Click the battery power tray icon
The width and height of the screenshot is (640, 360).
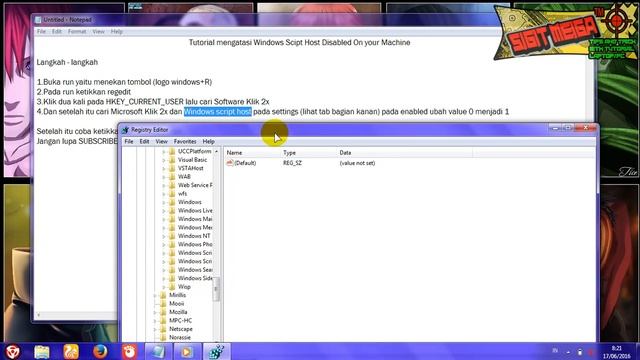(x=580, y=352)
